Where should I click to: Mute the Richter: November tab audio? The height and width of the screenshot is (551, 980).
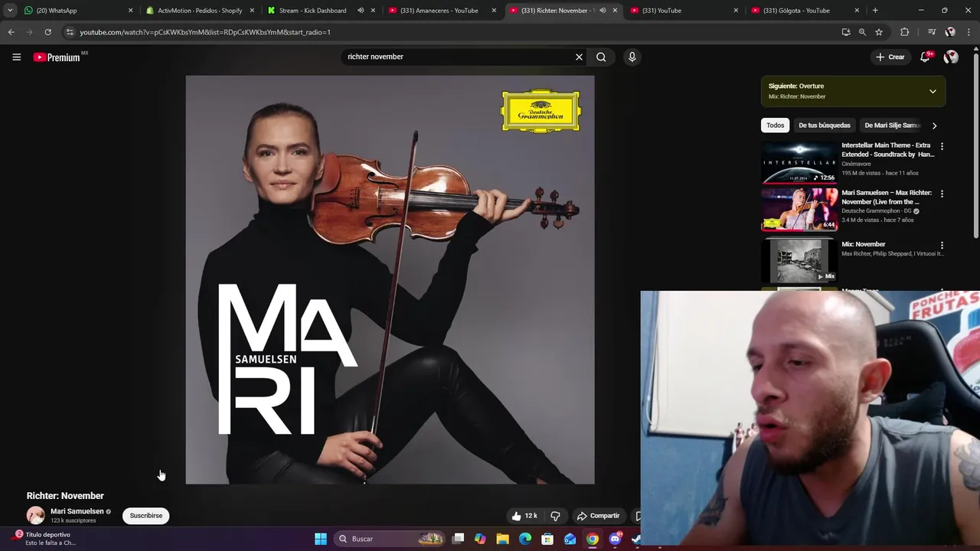[603, 11]
